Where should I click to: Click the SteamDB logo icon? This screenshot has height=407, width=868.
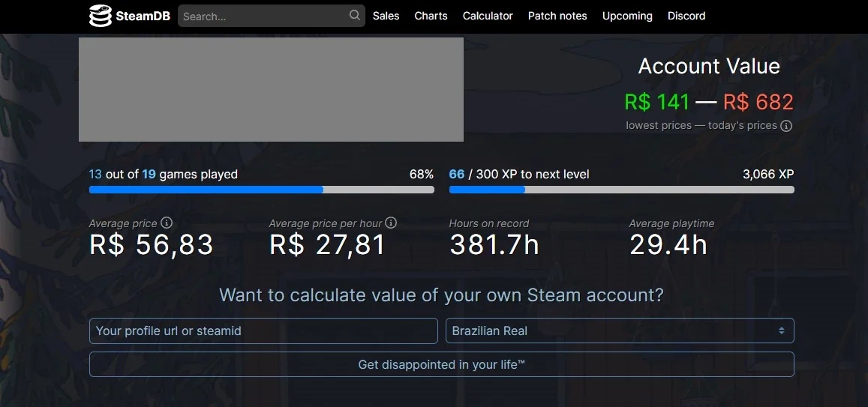(x=101, y=16)
